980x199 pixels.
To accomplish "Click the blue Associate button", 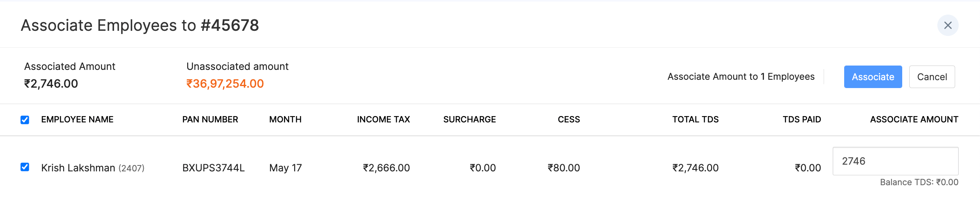I will (873, 77).
